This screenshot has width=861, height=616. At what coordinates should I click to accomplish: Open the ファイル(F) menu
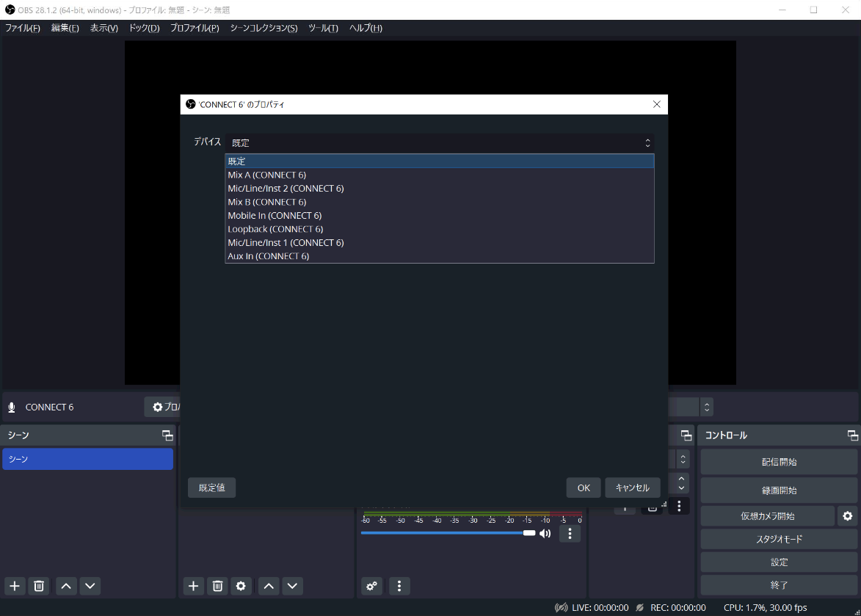pos(23,28)
